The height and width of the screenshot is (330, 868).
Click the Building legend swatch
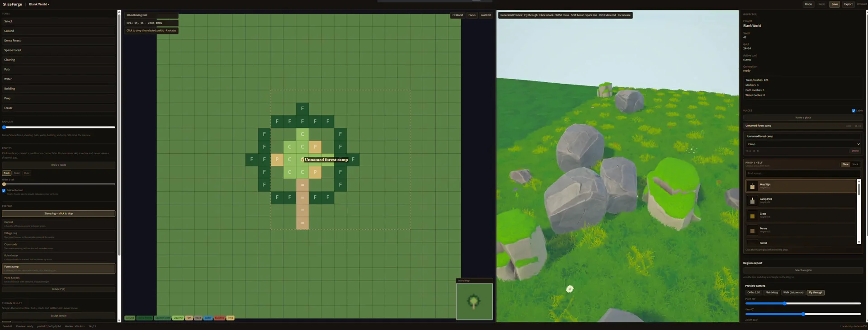219,318
